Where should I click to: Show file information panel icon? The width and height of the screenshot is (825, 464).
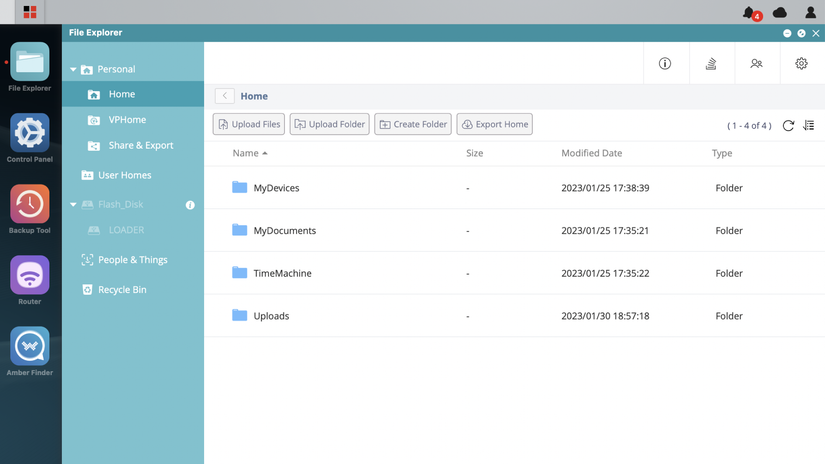pyautogui.click(x=665, y=63)
